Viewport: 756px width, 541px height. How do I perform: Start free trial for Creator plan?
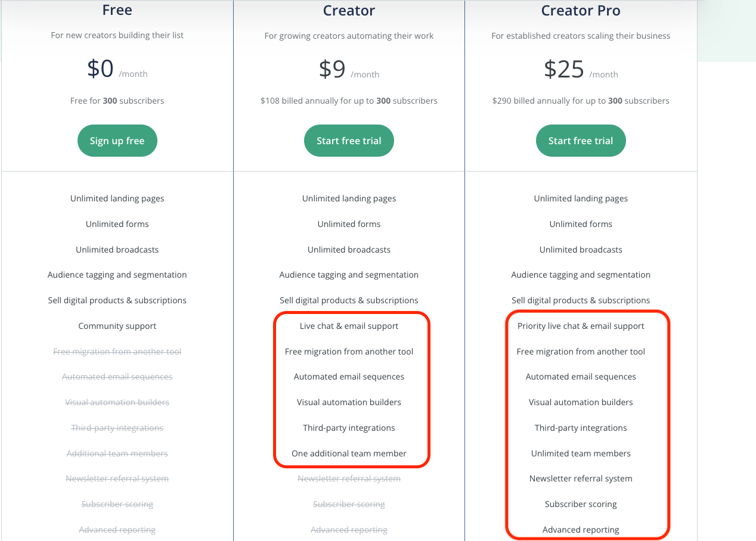[349, 141]
